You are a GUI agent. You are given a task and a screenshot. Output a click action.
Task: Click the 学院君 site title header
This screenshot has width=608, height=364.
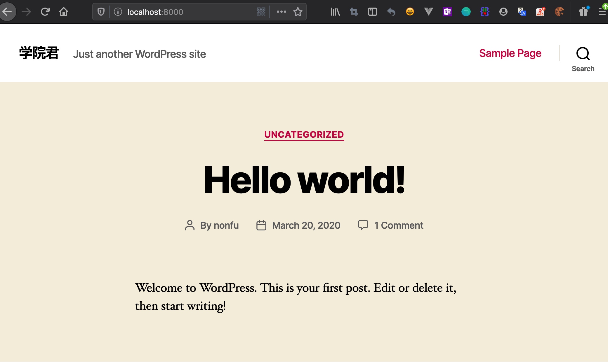click(39, 53)
